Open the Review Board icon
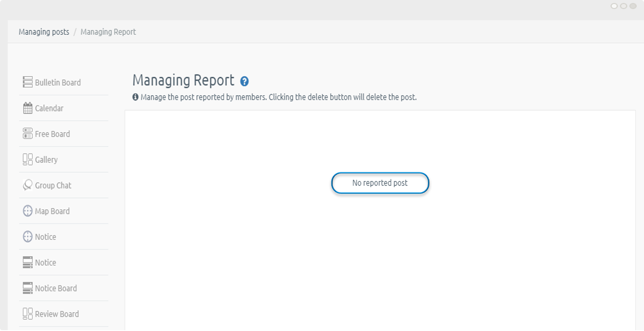Image resolution: width=644 pixels, height=331 pixels. [x=27, y=314]
